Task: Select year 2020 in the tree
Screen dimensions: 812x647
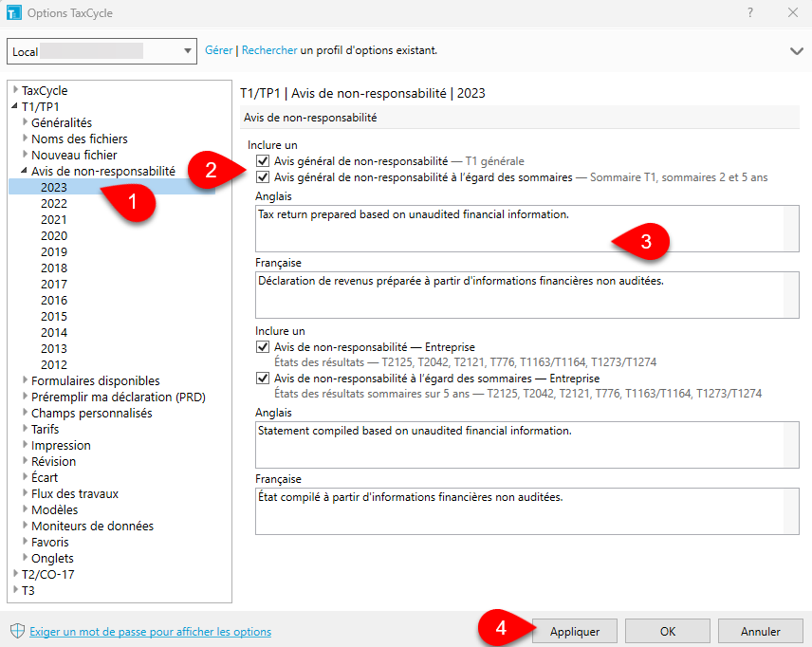Action: click(x=54, y=235)
